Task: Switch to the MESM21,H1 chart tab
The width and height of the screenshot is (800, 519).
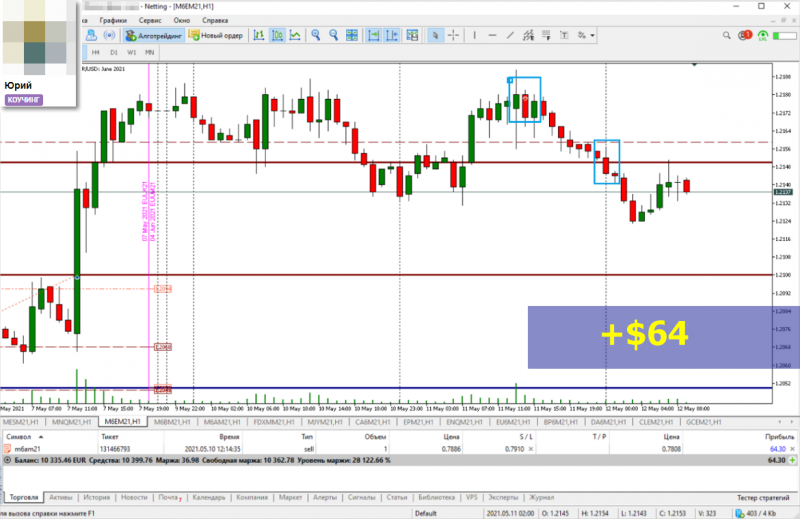Action: point(20,422)
